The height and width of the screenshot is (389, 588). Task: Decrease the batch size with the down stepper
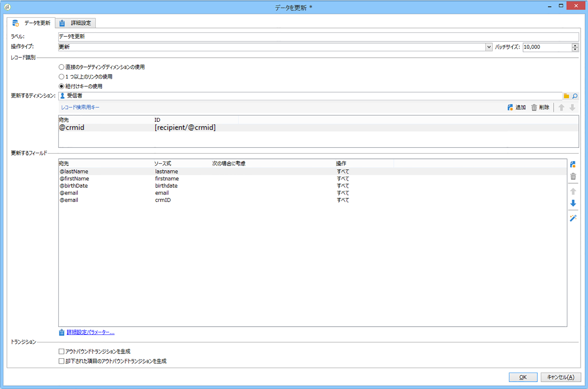coord(575,49)
